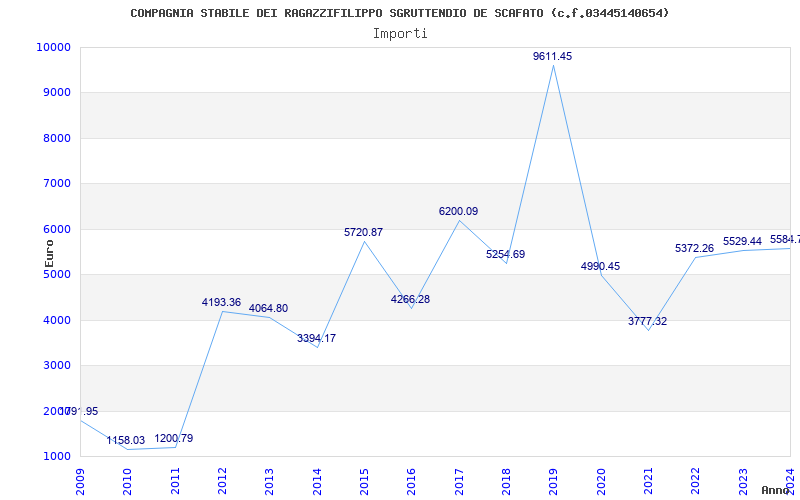
Task: Click the Euro y-axis title
Action: click(49, 254)
